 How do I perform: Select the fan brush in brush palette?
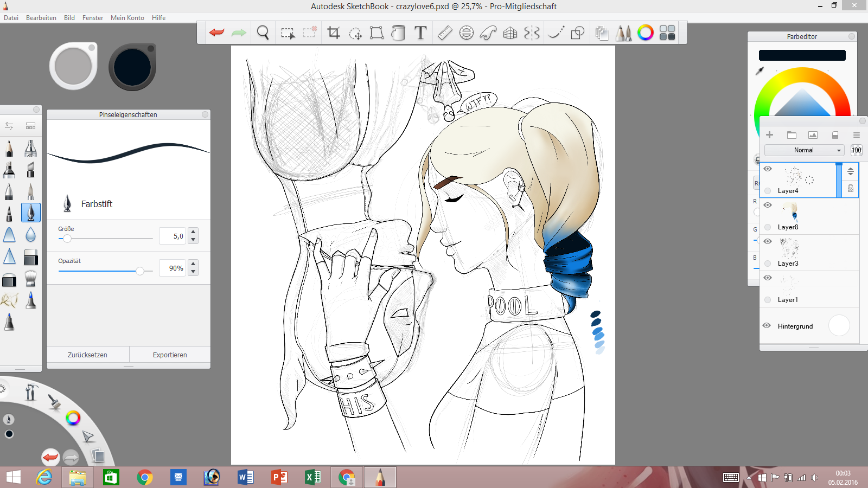click(x=31, y=278)
